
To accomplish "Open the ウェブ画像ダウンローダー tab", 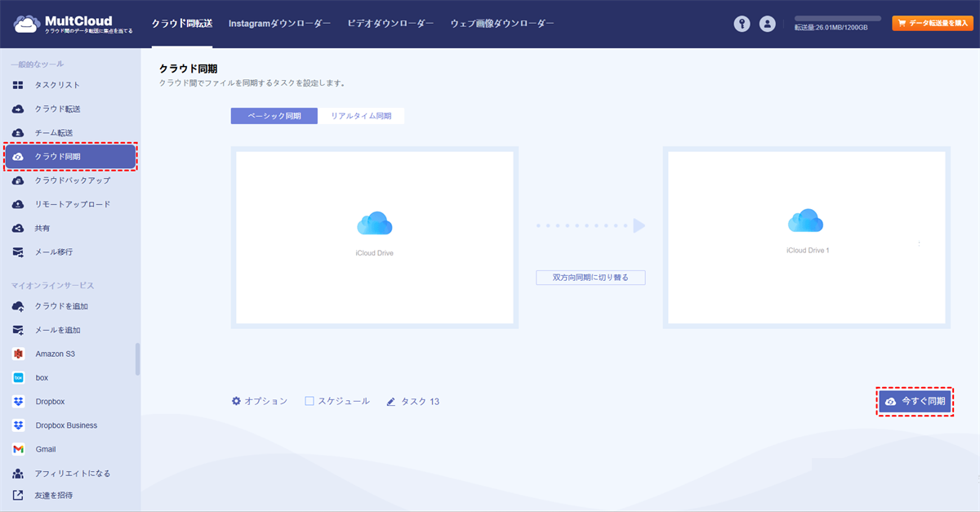I will pos(502,24).
